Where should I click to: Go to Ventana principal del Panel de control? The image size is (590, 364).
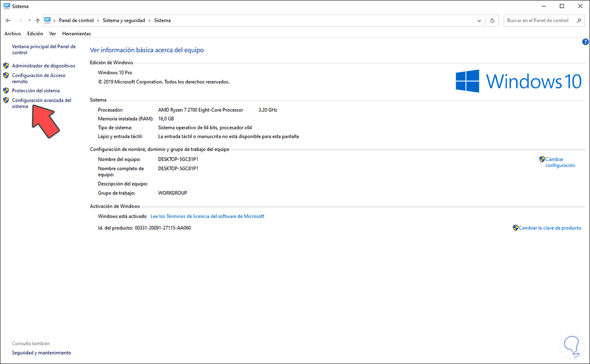pos(44,49)
